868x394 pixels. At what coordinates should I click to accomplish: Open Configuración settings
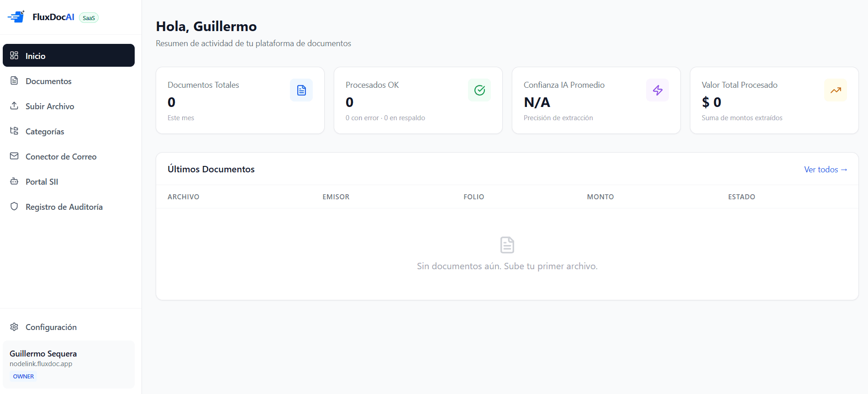(x=68, y=327)
